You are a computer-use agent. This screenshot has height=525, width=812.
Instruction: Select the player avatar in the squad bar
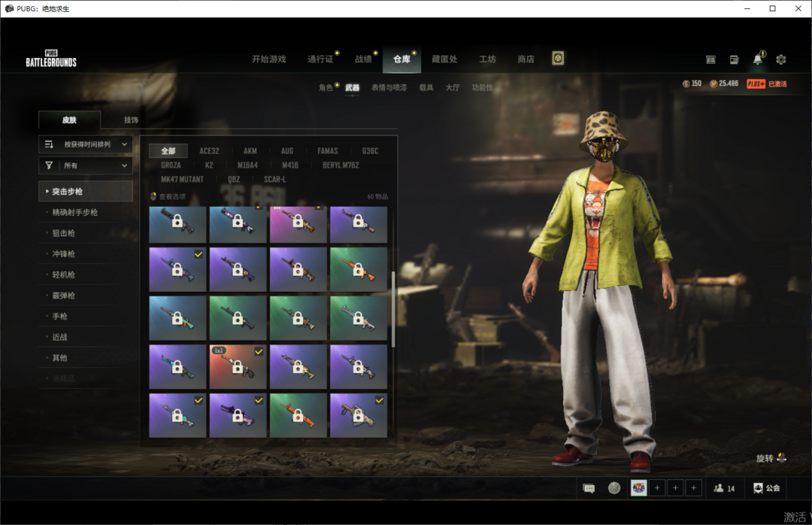coord(638,487)
